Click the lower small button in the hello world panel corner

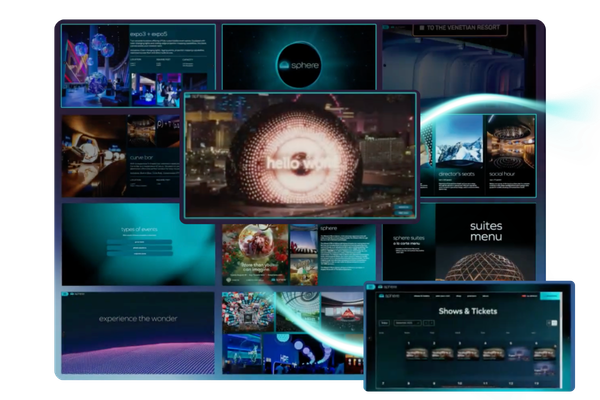tap(403, 213)
